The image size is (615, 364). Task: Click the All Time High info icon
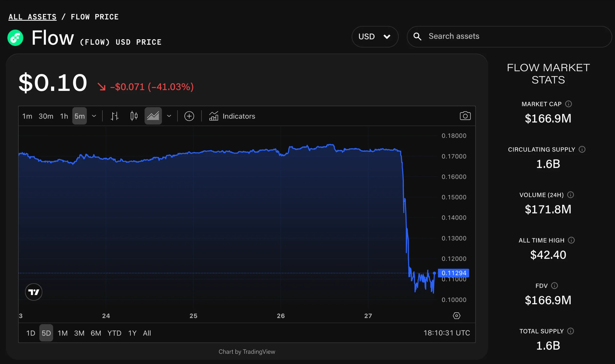571,240
